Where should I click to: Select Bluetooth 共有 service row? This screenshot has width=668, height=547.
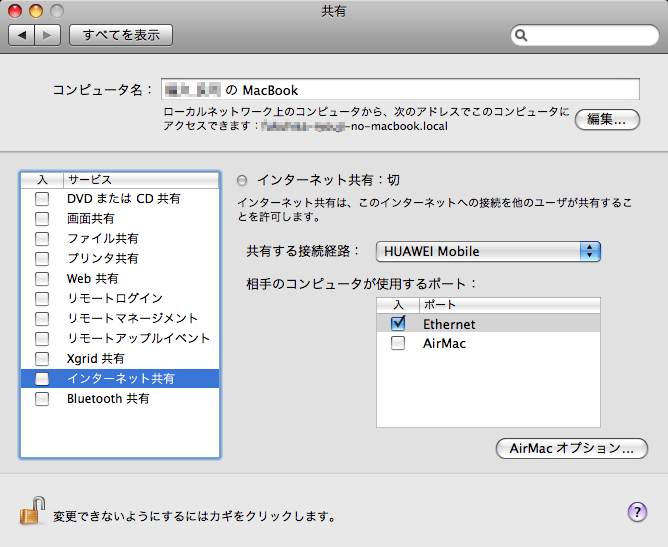(x=108, y=399)
